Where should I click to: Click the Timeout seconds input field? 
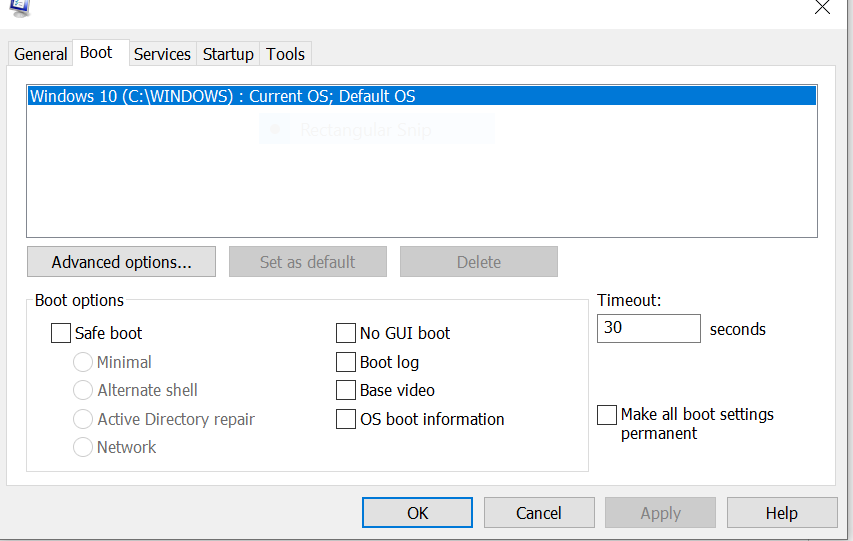(648, 328)
